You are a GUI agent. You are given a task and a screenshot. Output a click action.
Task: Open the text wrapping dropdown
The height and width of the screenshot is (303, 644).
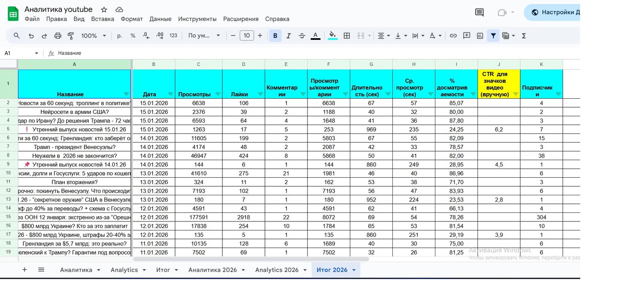[x=418, y=36]
